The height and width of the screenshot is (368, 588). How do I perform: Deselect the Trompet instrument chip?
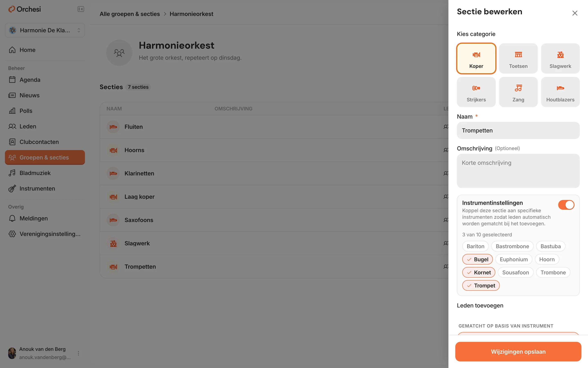coord(481,285)
